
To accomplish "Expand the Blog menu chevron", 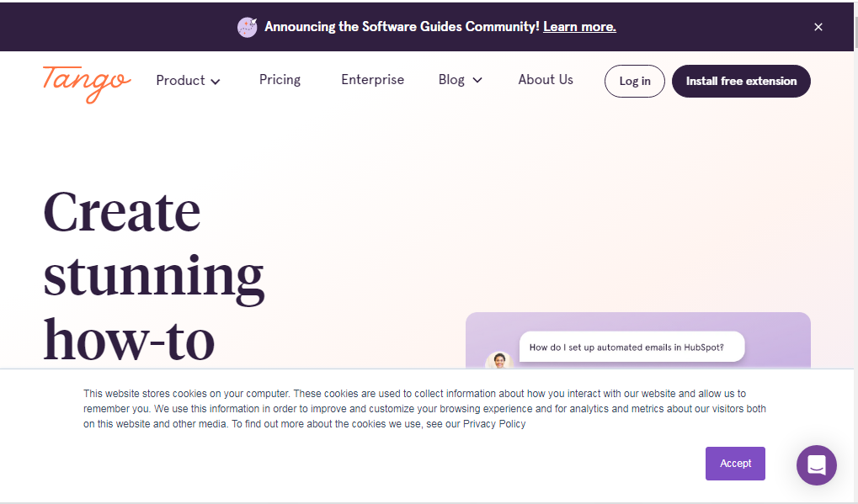I will 477,81.
